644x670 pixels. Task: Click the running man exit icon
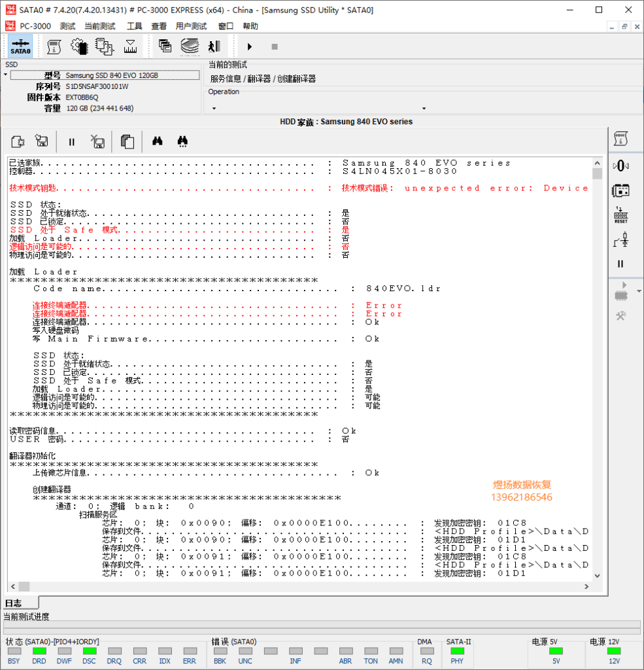(214, 46)
